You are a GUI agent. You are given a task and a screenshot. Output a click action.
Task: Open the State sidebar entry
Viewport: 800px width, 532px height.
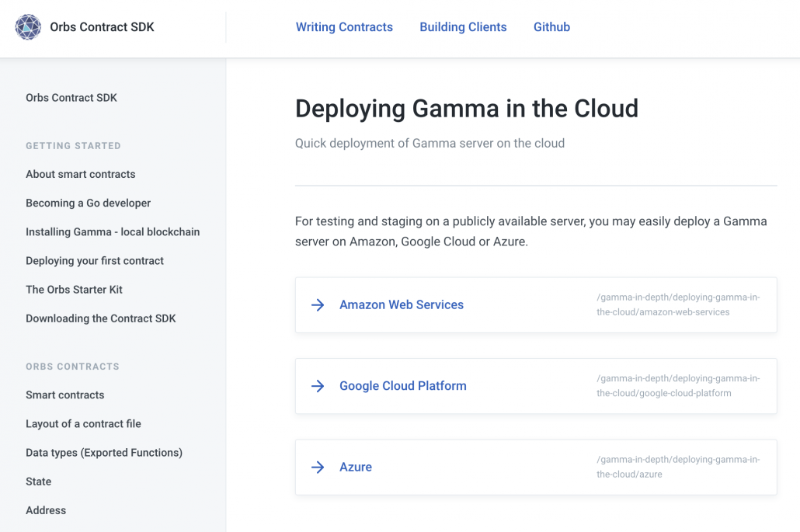(38, 482)
